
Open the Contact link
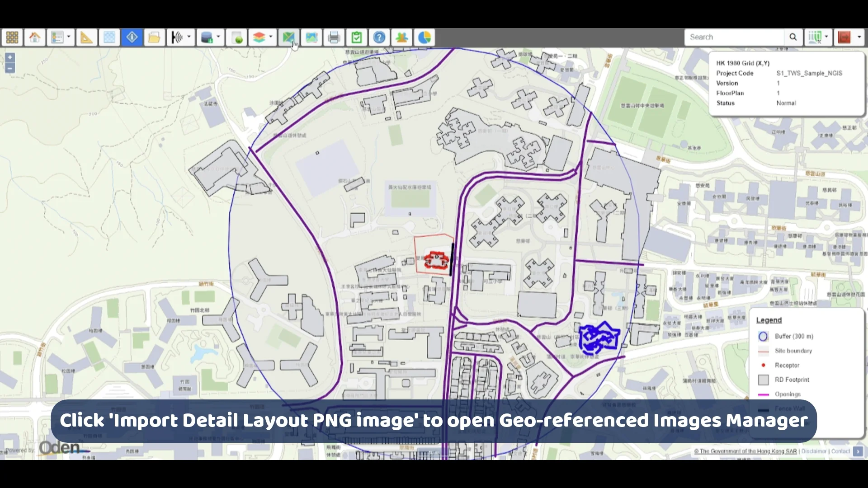click(x=840, y=451)
